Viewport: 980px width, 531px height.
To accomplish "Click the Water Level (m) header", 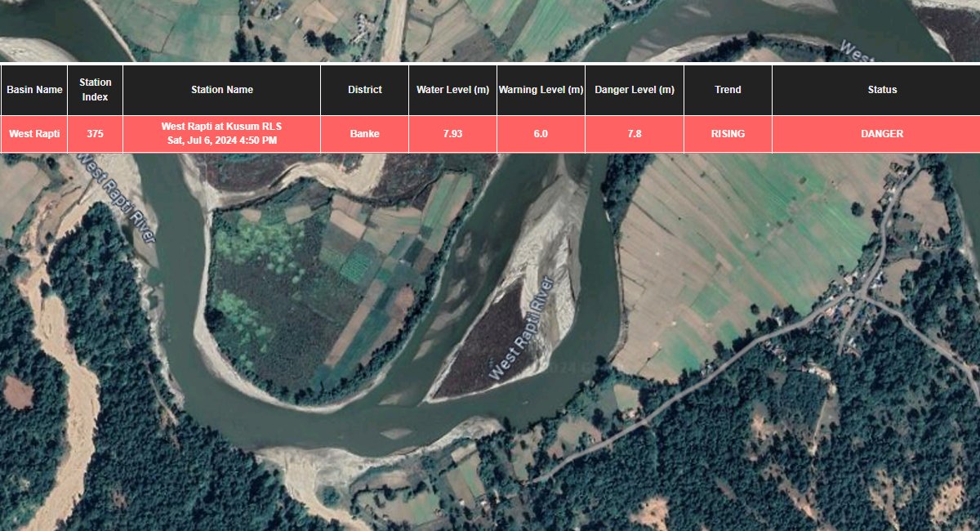I will (452, 90).
